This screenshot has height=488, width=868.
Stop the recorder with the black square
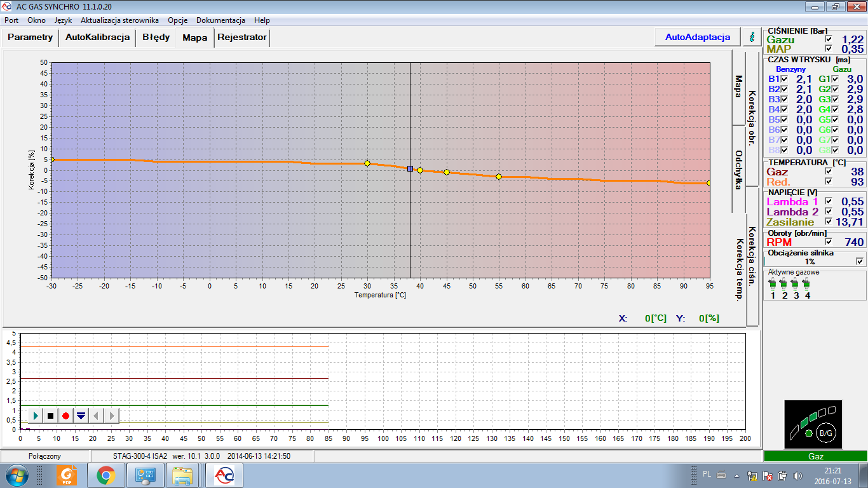tap(51, 416)
